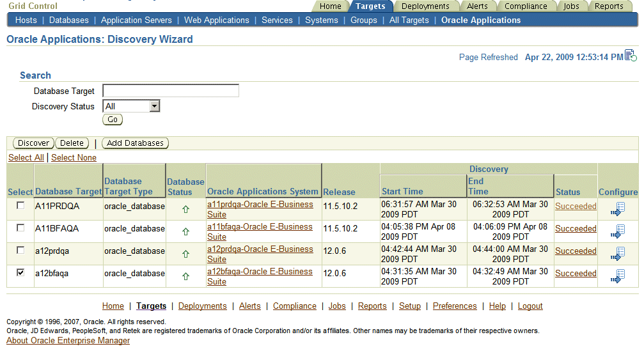Open Configure icon for A11BFAQA row

click(x=617, y=231)
